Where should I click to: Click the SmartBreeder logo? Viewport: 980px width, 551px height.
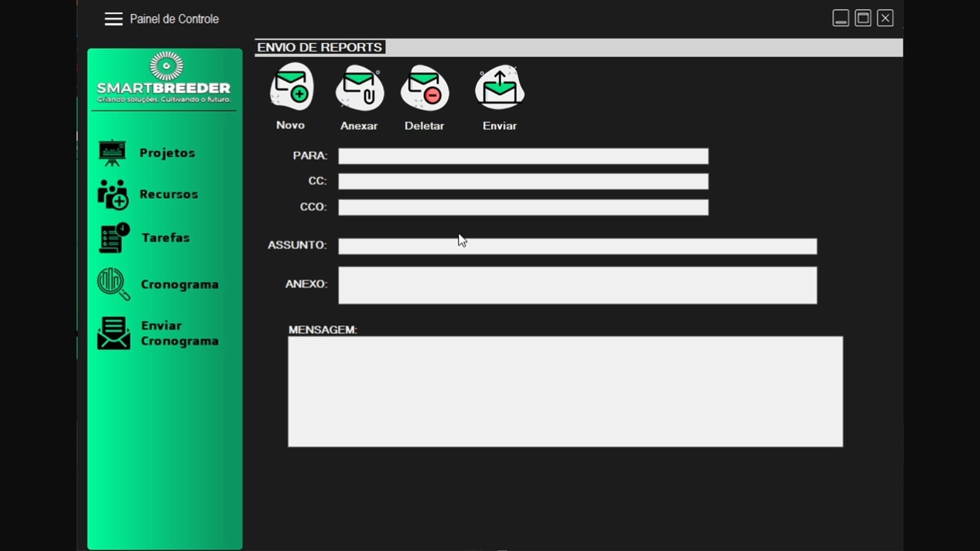[164, 78]
